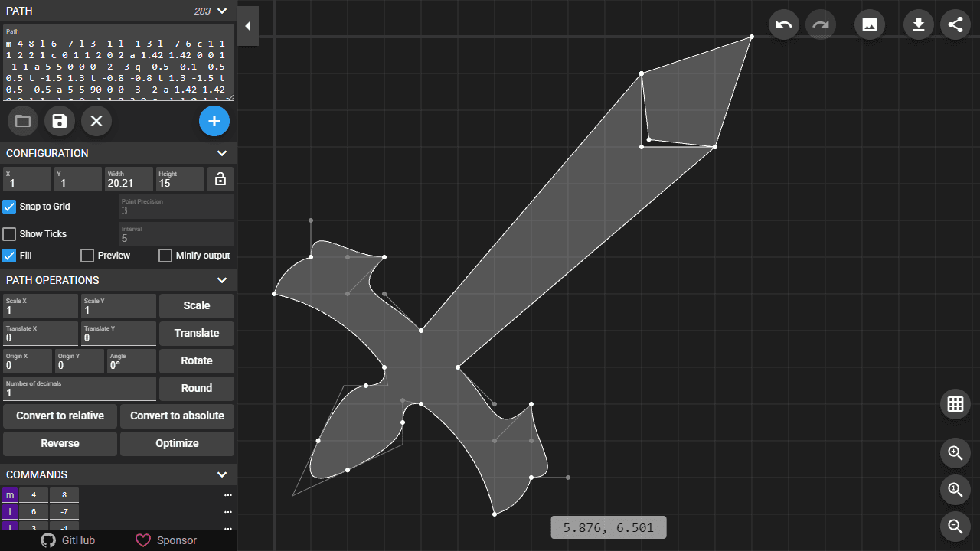Clear the path with X button

click(96, 121)
